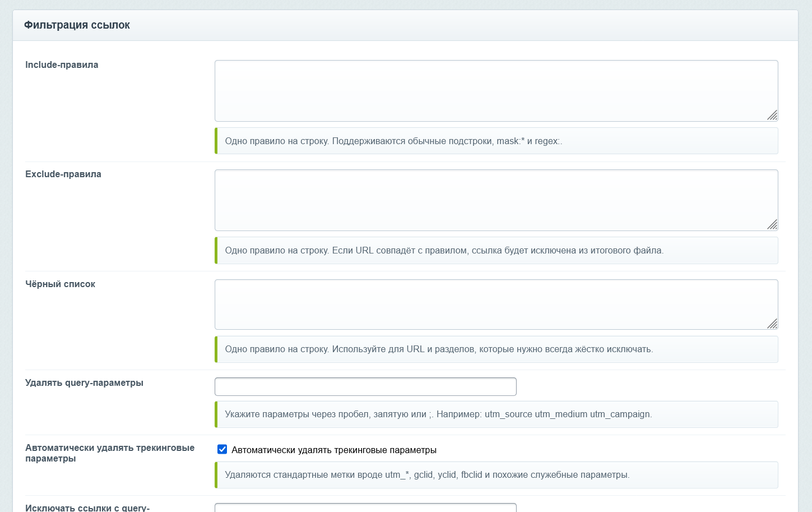
Task: Click the Чёрный список field label
Action: tap(60, 284)
